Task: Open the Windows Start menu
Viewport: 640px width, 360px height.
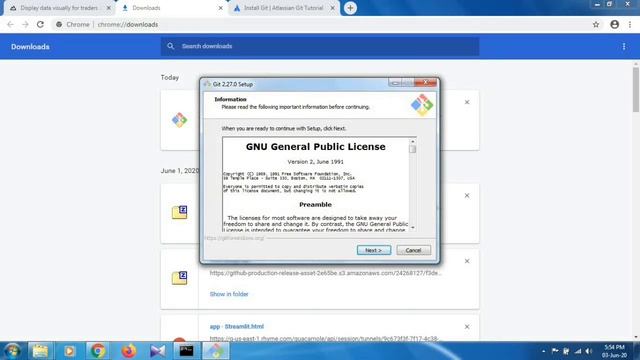Action: point(12,351)
